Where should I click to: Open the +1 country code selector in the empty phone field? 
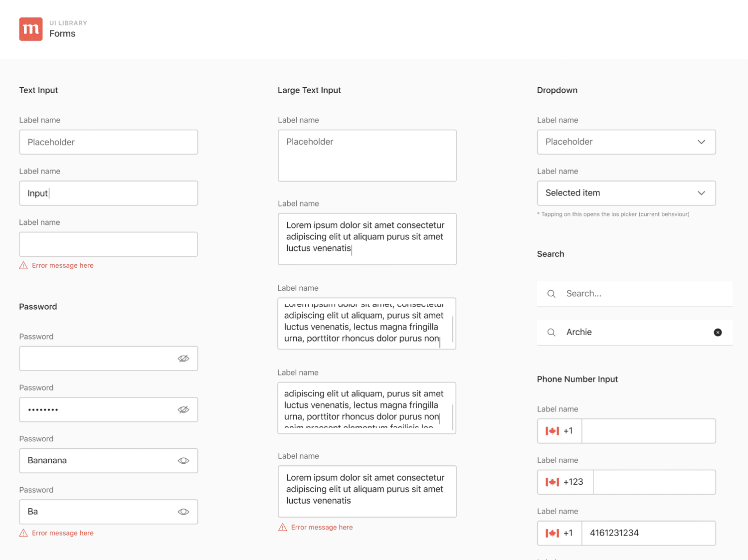point(560,431)
